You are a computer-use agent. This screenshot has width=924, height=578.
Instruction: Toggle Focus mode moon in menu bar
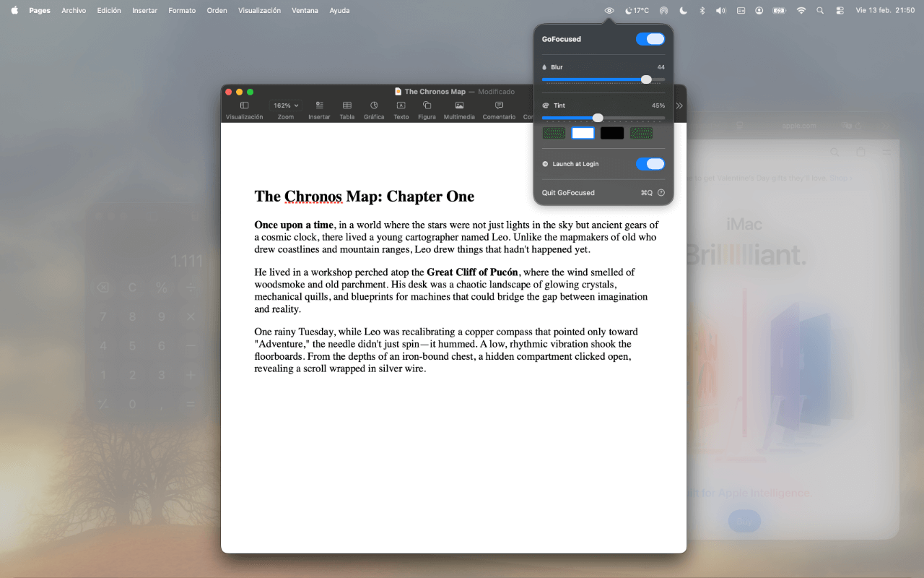point(628,11)
